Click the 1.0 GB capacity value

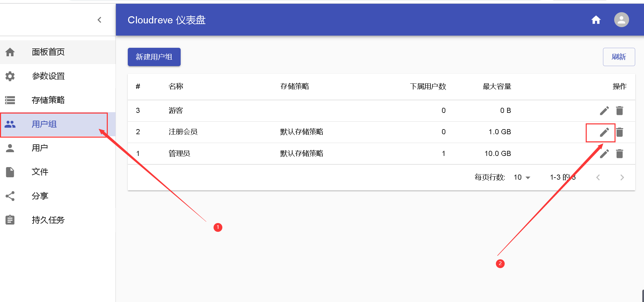tap(500, 132)
